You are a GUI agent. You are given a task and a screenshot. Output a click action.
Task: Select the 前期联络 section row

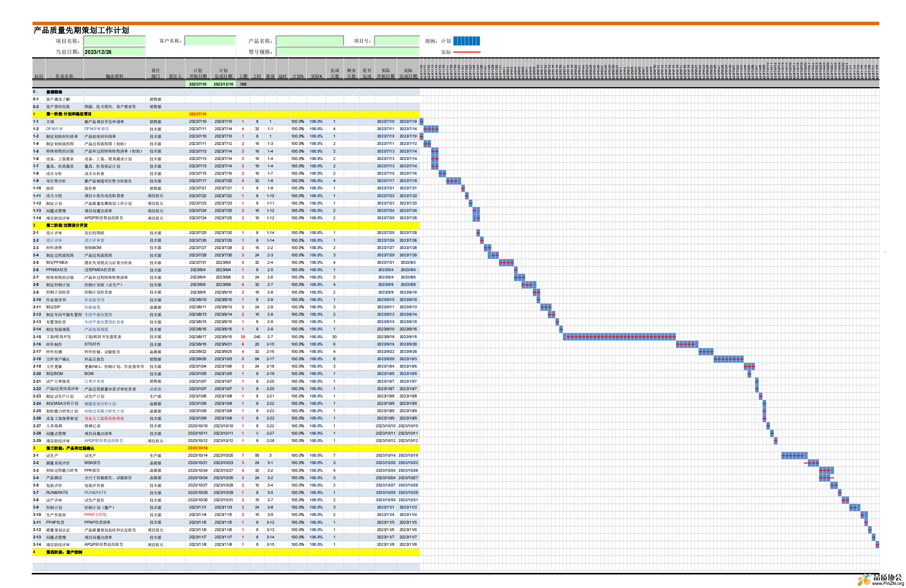pos(226,92)
